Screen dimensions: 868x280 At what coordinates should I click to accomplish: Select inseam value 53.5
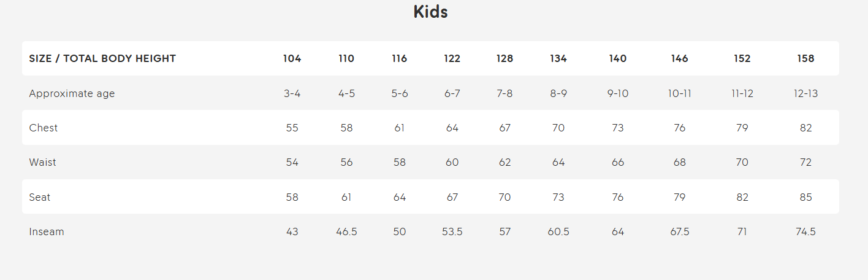(x=452, y=231)
